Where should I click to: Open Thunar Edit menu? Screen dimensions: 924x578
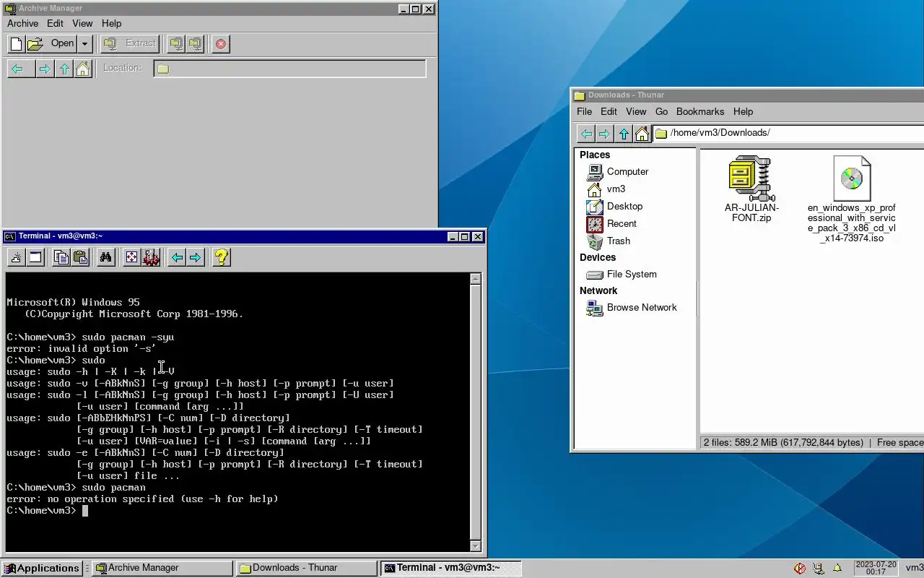point(609,111)
